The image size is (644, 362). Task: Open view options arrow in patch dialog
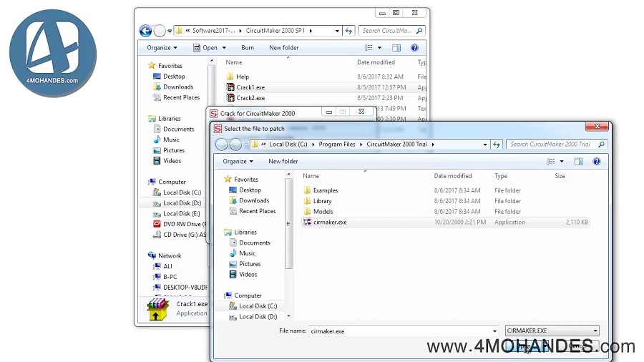coord(562,161)
